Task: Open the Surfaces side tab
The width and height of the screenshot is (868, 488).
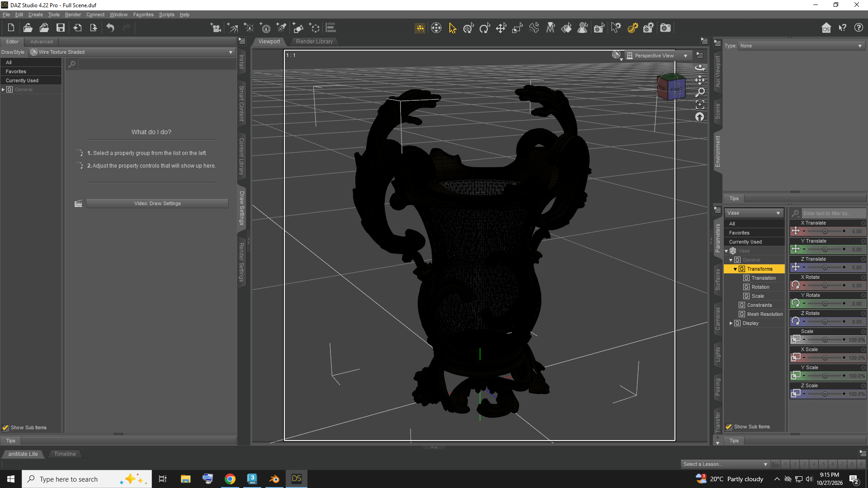Action: tap(717, 279)
